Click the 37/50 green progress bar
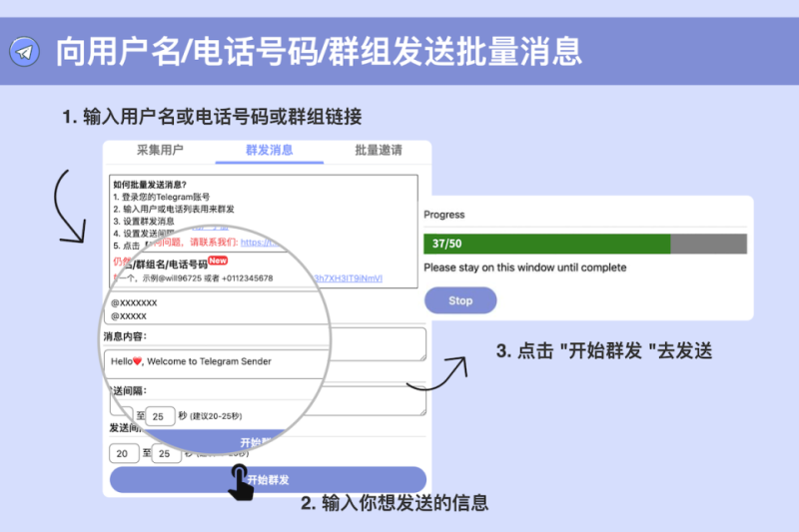The height and width of the screenshot is (532, 799). [546, 244]
